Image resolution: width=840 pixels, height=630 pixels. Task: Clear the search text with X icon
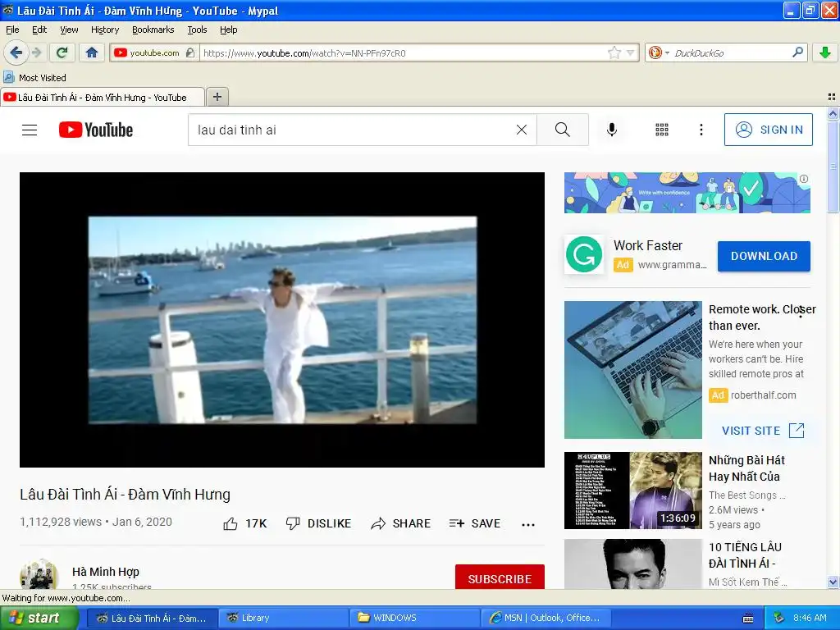pos(521,130)
